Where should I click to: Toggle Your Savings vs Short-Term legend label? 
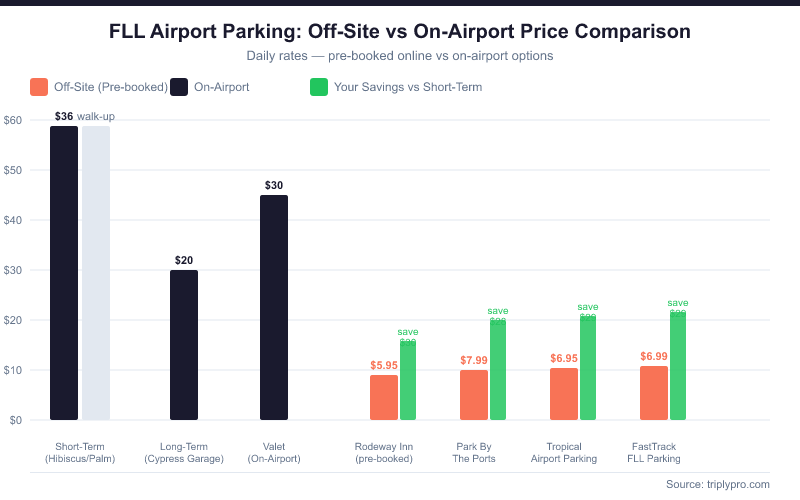(x=408, y=87)
